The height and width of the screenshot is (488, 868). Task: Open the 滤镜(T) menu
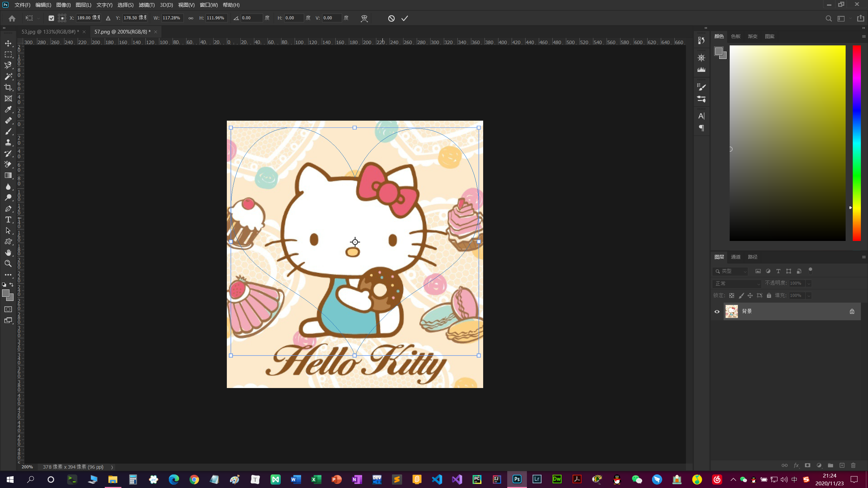146,5
